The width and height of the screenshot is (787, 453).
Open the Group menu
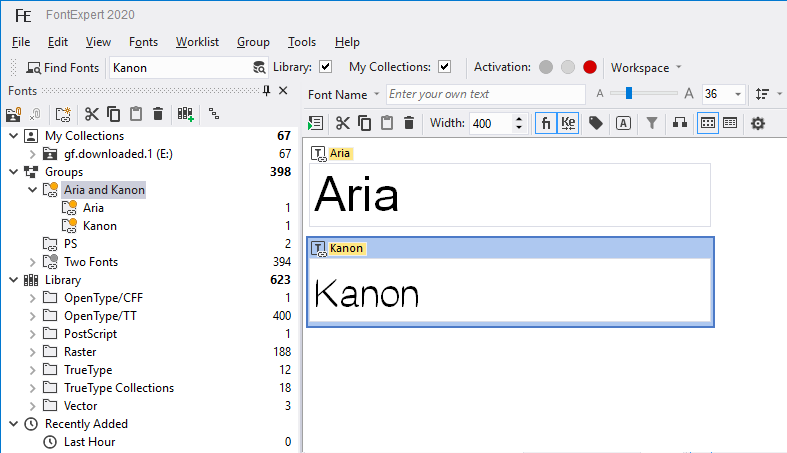(x=253, y=42)
